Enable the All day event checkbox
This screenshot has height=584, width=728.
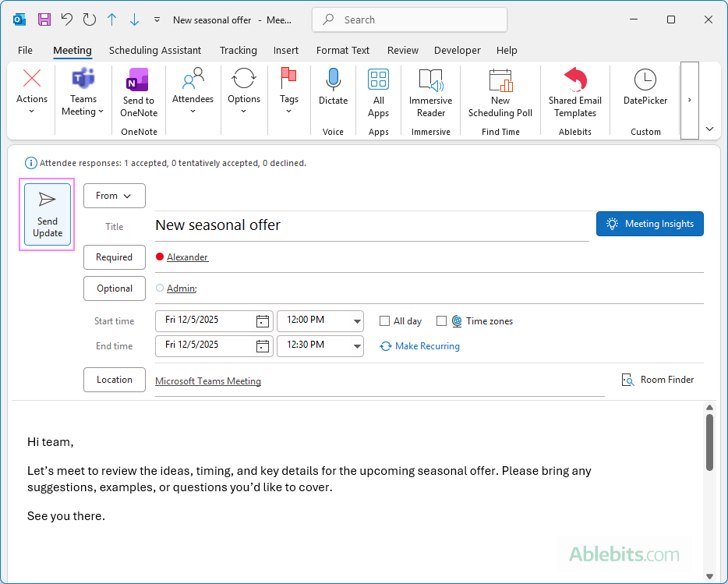(384, 320)
